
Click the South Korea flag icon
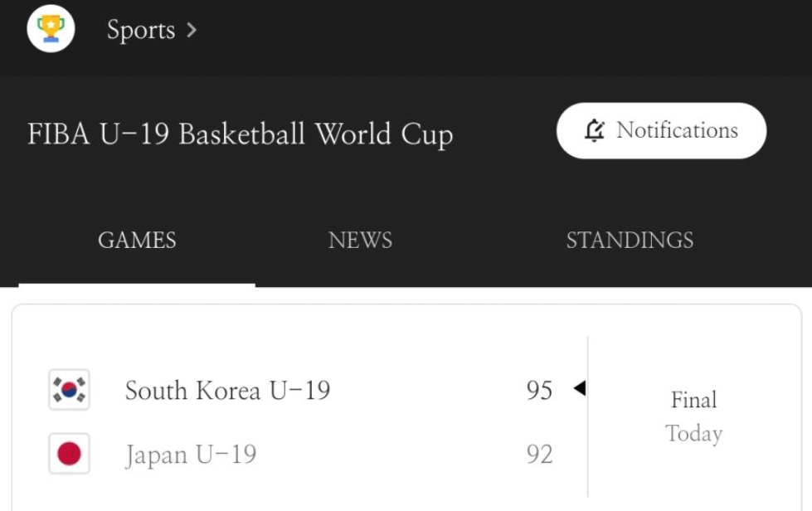69,390
